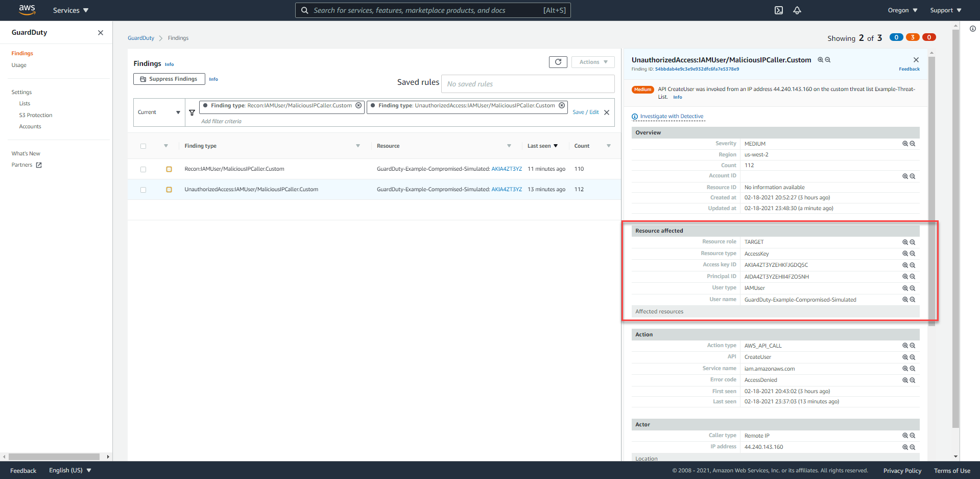Image resolution: width=980 pixels, height=479 pixels.
Task: Open Accounts in sidebar
Action: click(30, 126)
